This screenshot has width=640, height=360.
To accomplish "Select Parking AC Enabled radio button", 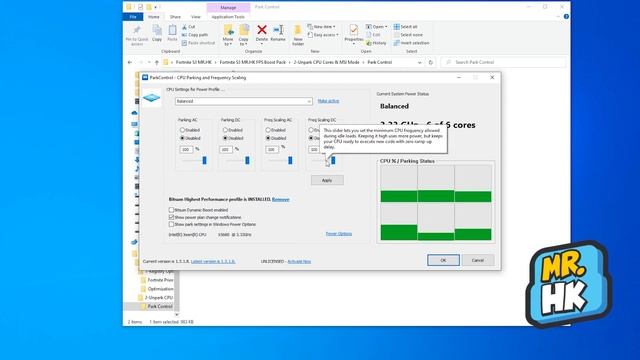I will 182,130.
